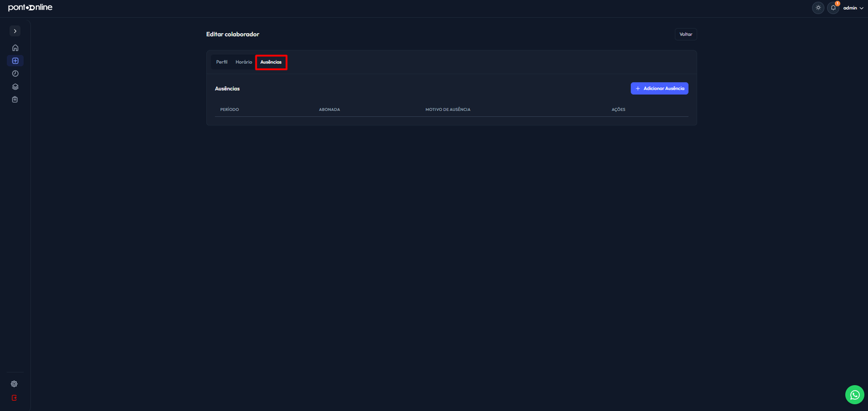Click the AÇÕES column header
Screen dimensions: 868x411
[618, 110]
